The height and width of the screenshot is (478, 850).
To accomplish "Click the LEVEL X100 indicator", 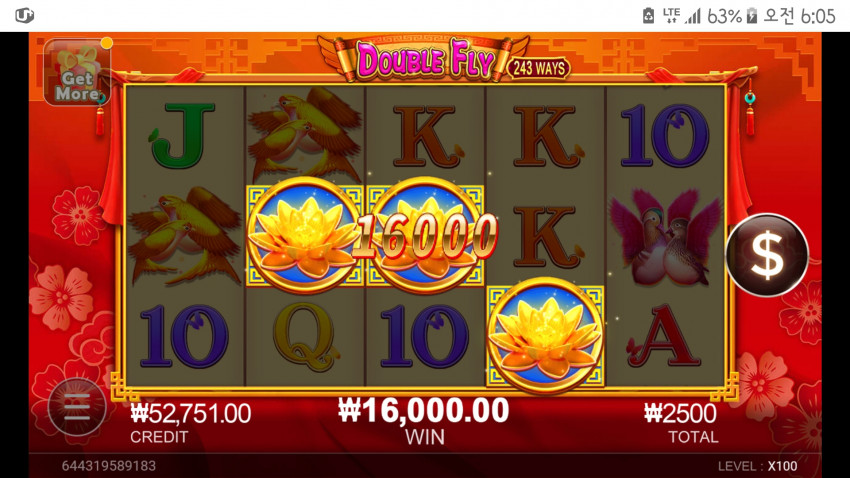I will point(757,466).
